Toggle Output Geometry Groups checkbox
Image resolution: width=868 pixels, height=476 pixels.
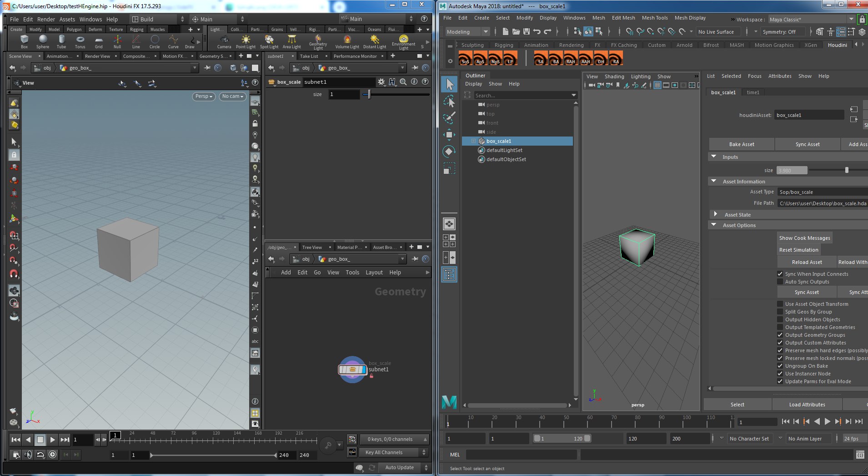tap(780, 335)
